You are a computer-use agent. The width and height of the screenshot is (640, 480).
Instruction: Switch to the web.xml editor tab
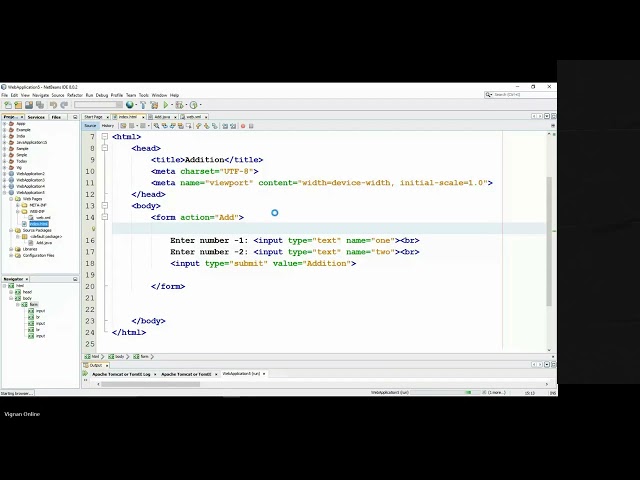[193, 117]
